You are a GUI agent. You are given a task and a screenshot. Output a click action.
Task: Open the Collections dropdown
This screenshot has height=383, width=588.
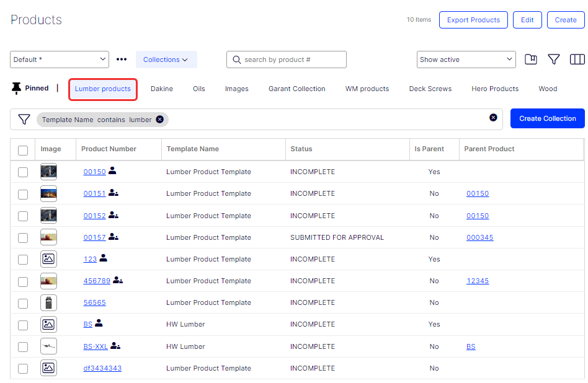pyautogui.click(x=166, y=59)
